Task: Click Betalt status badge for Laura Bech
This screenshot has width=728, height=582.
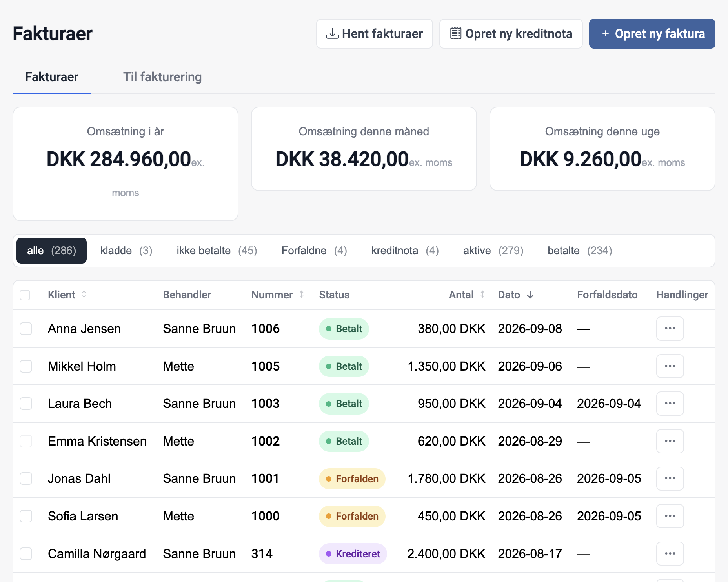Action: [x=344, y=404]
